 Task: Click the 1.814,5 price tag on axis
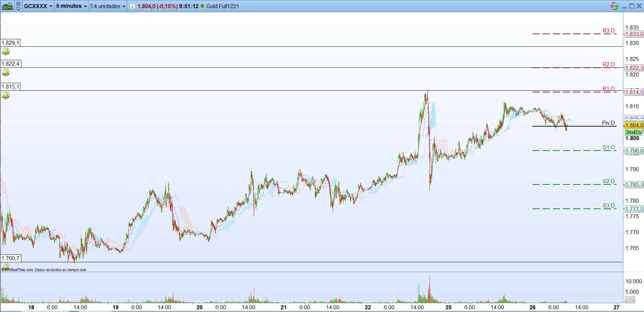tap(634, 92)
